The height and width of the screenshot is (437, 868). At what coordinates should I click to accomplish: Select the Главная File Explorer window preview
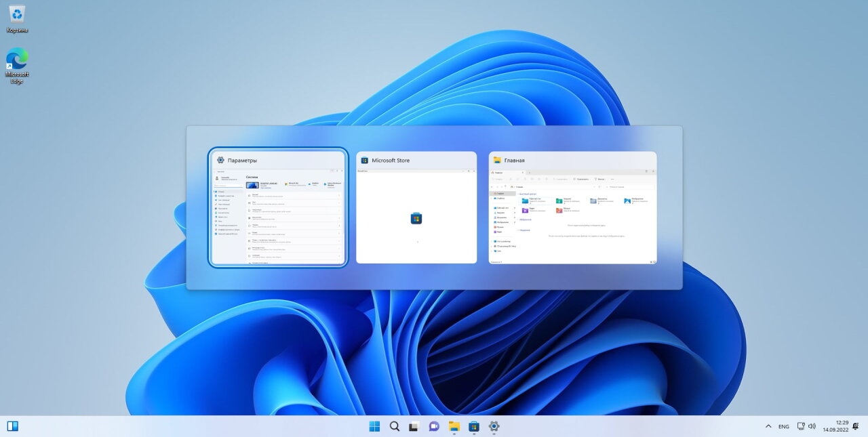coord(572,217)
